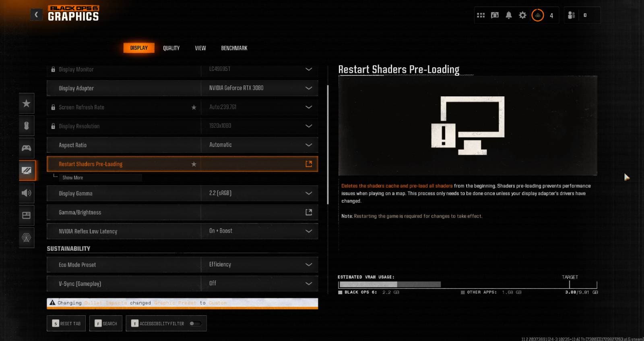
Task: Open the grid menu icon in the header
Action: pyautogui.click(x=481, y=15)
